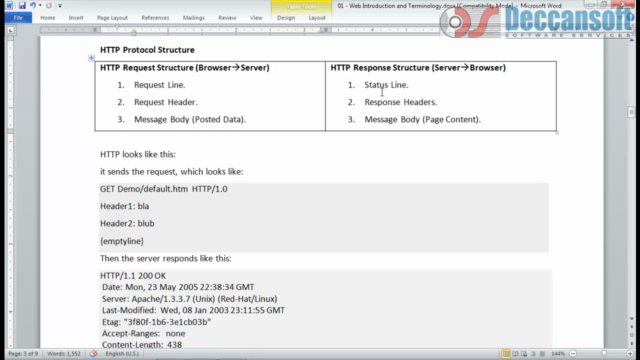Click the 'HTTP/1.1 200 OK' line

pyautogui.click(x=133, y=276)
